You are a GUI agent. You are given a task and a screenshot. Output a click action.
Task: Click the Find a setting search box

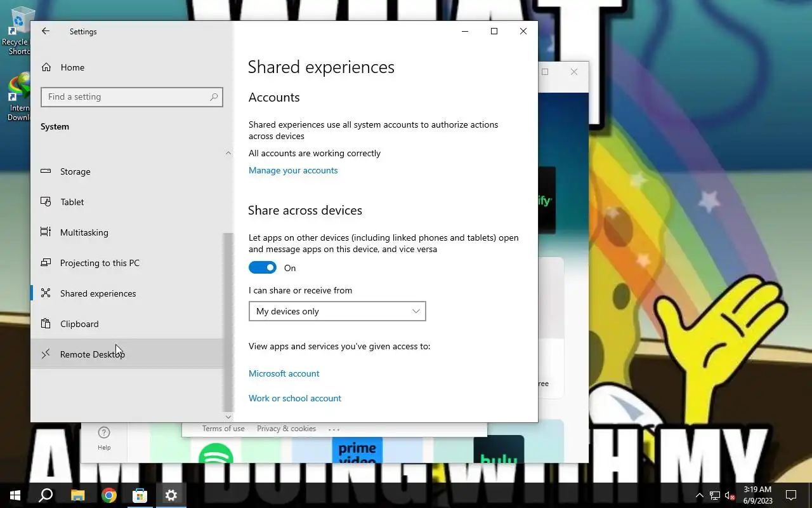tap(131, 97)
